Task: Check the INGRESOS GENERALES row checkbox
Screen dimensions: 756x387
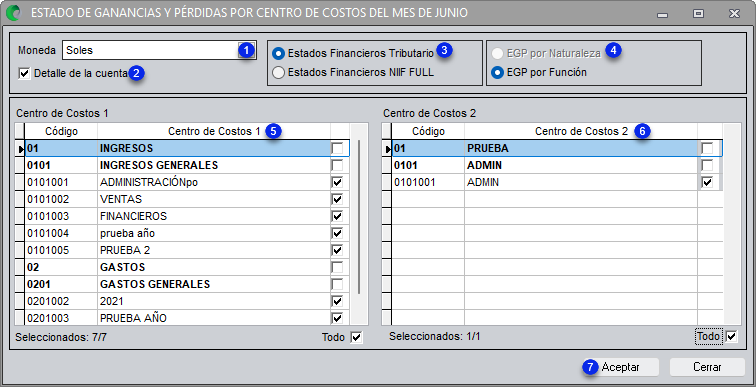Action: (x=337, y=165)
